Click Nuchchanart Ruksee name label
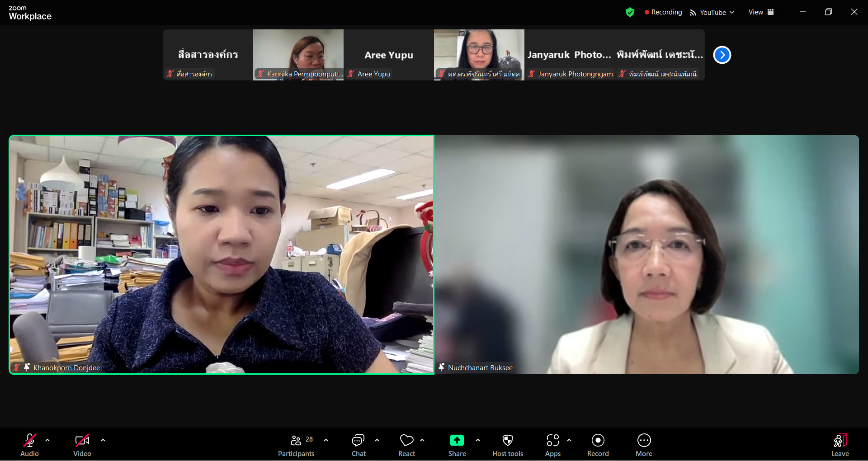Image resolution: width=868 pixels, height=461 pixels. (480, 368)
